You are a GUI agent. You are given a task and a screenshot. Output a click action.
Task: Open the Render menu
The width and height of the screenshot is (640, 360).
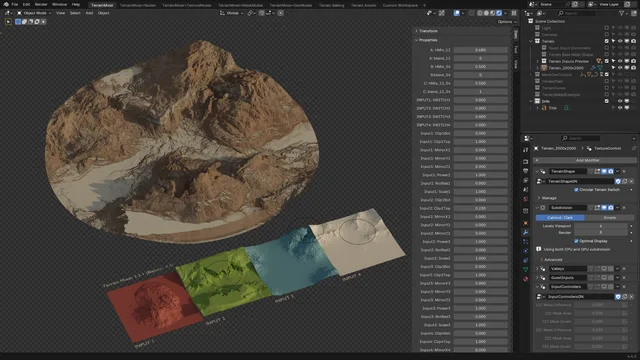[x=41, y=4]
